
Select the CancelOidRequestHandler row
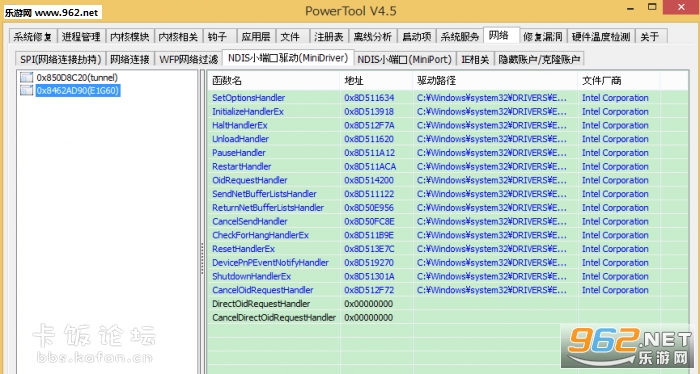(448, 290)
